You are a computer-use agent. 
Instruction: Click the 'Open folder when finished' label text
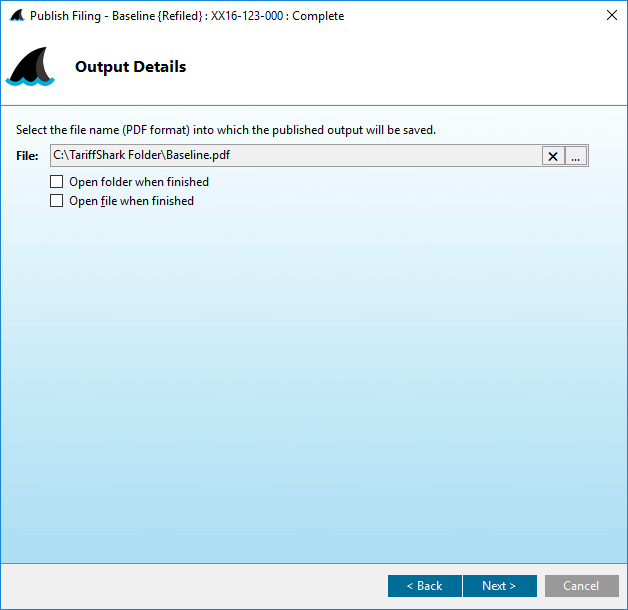pos(138,182)
